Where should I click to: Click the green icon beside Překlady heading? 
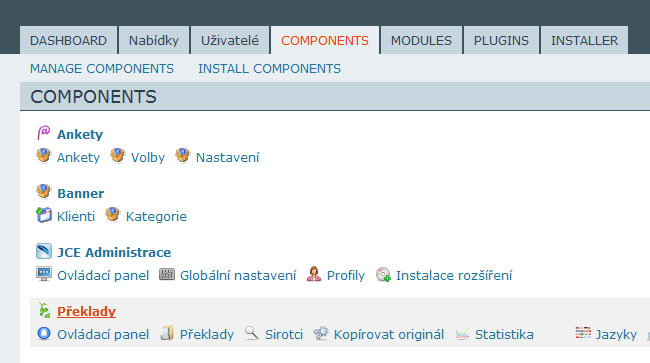click(44, 310)
